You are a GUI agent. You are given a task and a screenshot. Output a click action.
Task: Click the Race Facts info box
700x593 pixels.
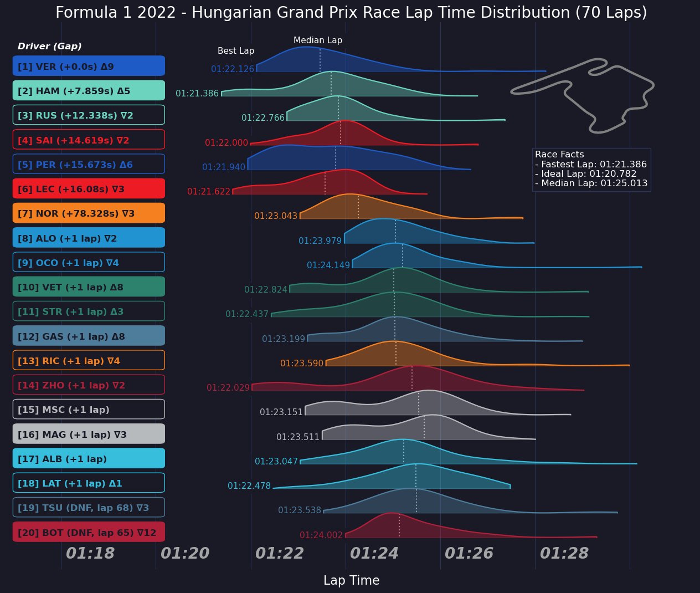[591, 169]
